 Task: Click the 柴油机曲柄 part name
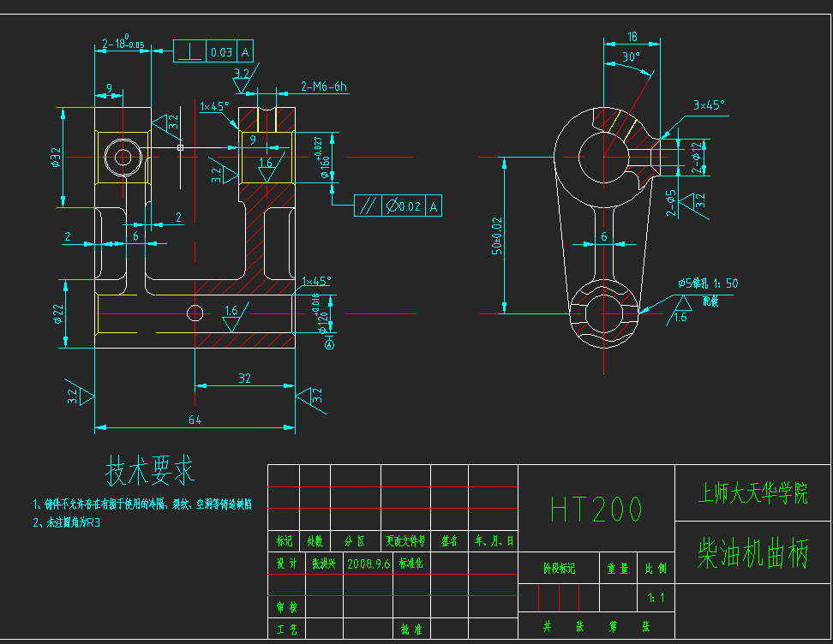pos(752,552)
